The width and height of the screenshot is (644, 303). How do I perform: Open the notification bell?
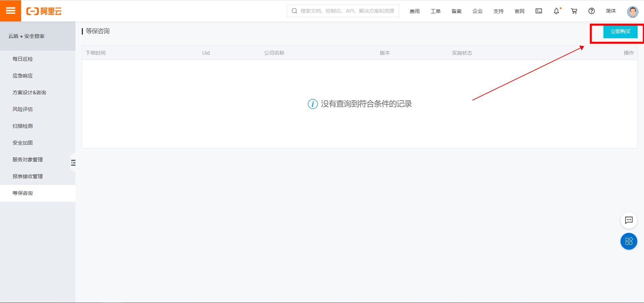pyautogui.click(x=556, y=11)
